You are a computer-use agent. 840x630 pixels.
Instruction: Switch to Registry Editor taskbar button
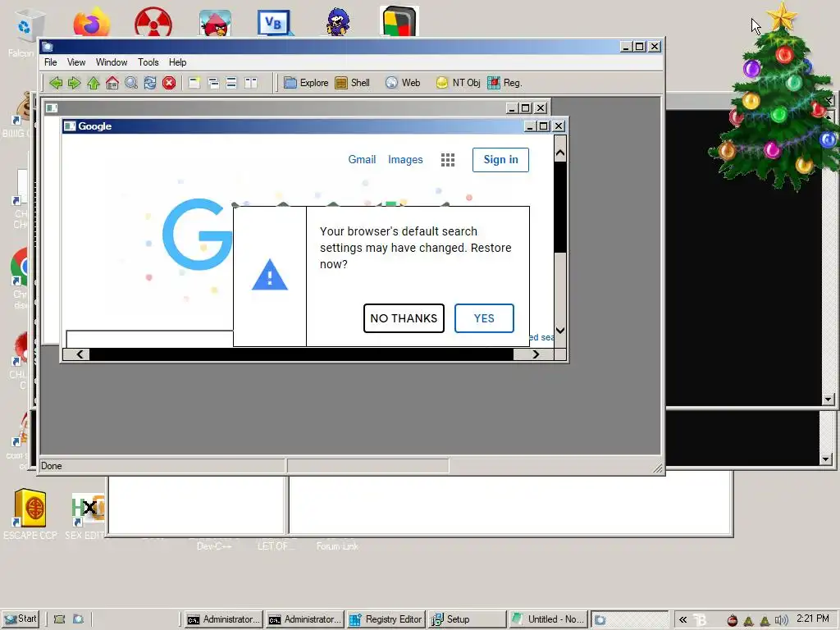click(x=386, y=619)
